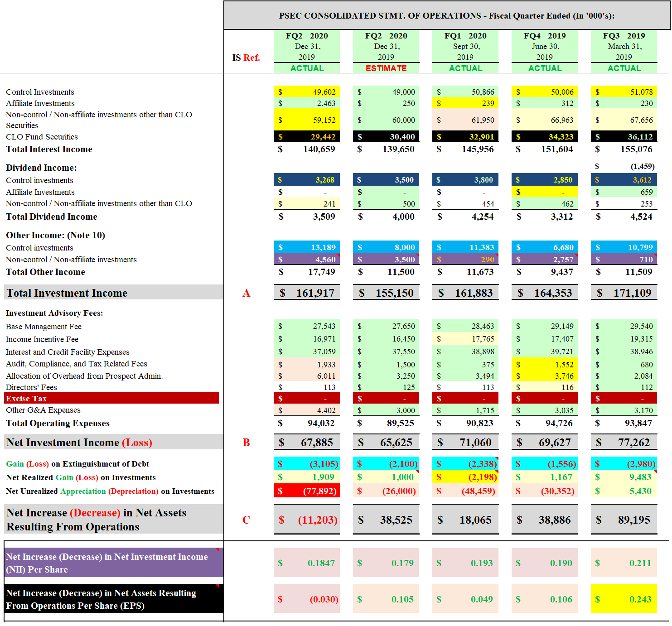Click the FQ3-2019 Total Interest Income value 155,076

point(636,149)
